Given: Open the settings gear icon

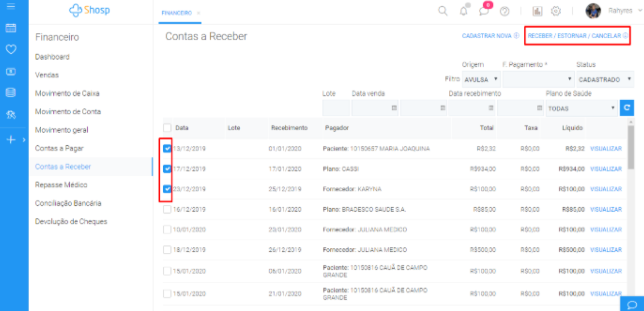Looking at the screenshot, I should point(556,11).
